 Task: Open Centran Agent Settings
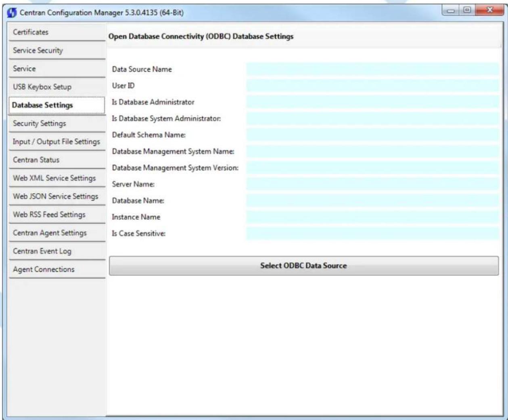[56, 233]
